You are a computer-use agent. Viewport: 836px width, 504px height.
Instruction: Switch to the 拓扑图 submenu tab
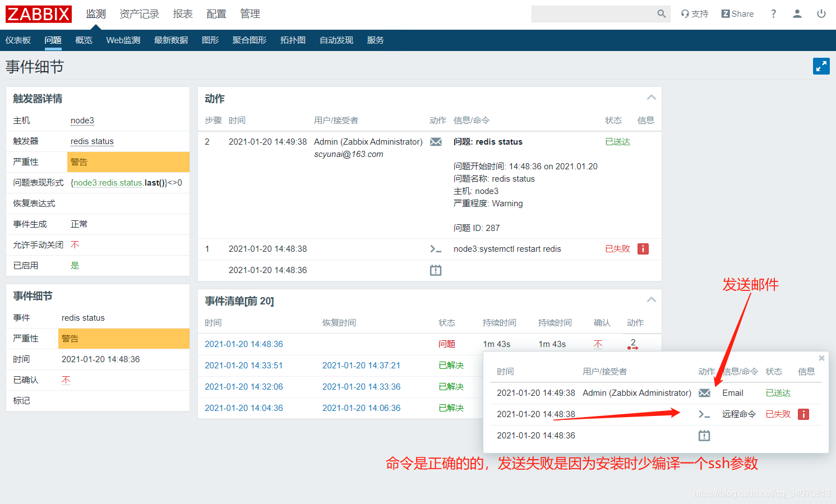(x=293, y=40)
